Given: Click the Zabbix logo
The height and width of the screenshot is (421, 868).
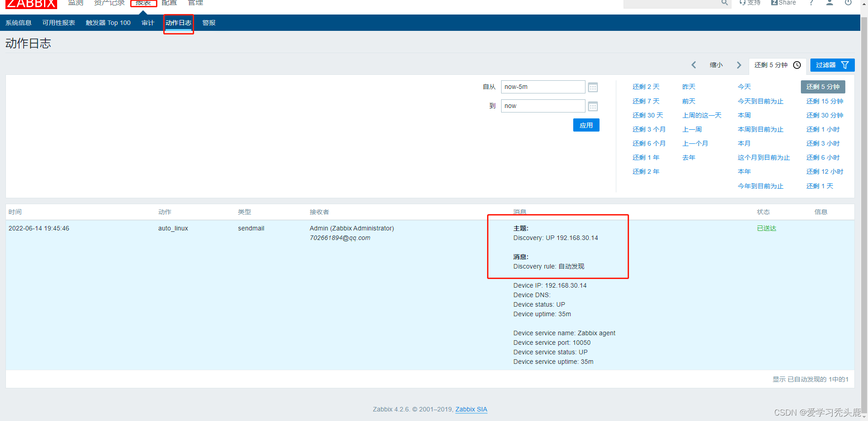Looking at the screenshot, I should [31, 4].
